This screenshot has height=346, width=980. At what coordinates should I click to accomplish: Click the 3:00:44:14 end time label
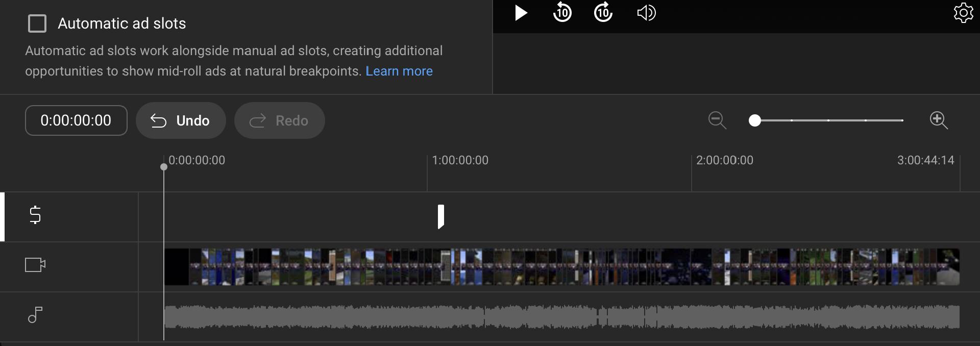coord(926,160)
